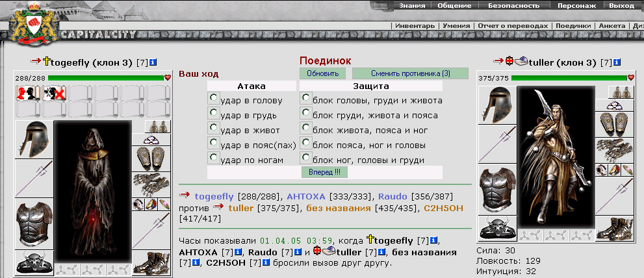Open the 'Персонаж' menu
Image resolution: width=644 pixels, height=278 pixels.
pyautogui.click(x=576, y=6)
